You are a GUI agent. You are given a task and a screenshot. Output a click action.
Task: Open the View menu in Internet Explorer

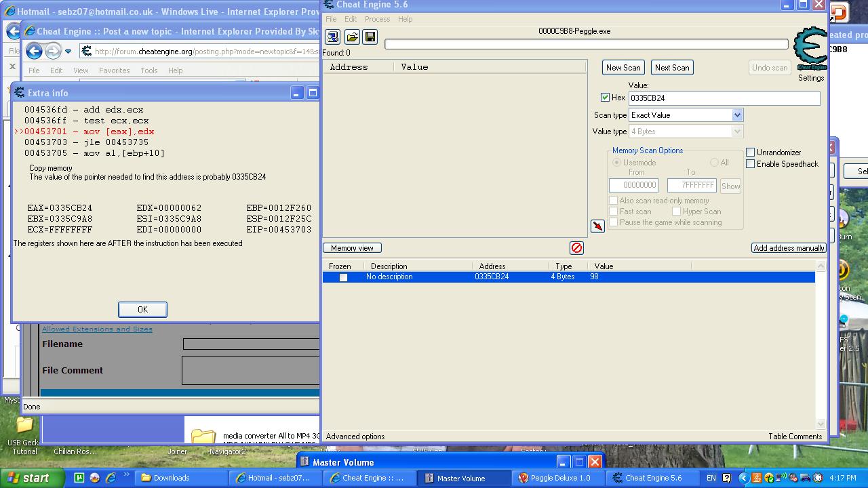tap(81, 70)
